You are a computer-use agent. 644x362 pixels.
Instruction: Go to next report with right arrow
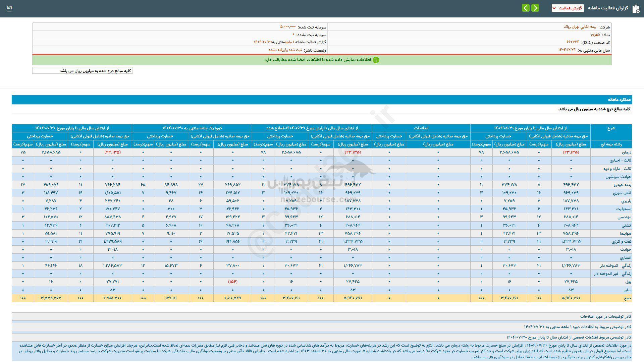pos(535,8)
